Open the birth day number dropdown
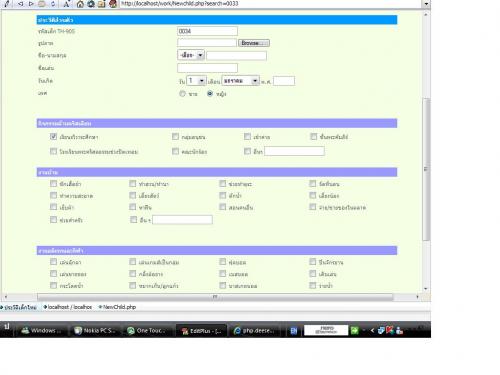Image resolution: width=500 pixels, height=375 pixels. point(196,81)
